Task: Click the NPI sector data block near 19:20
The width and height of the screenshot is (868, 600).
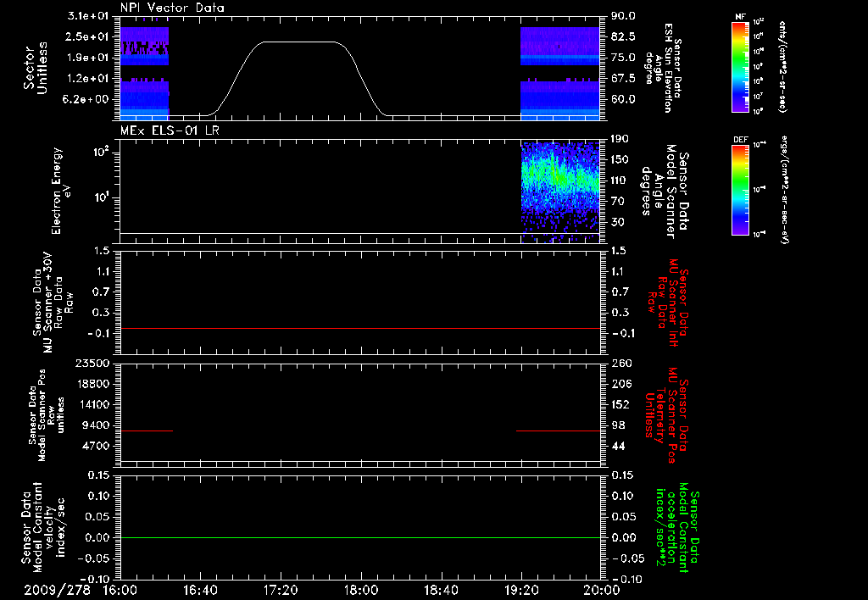Action: click(560, 72)
